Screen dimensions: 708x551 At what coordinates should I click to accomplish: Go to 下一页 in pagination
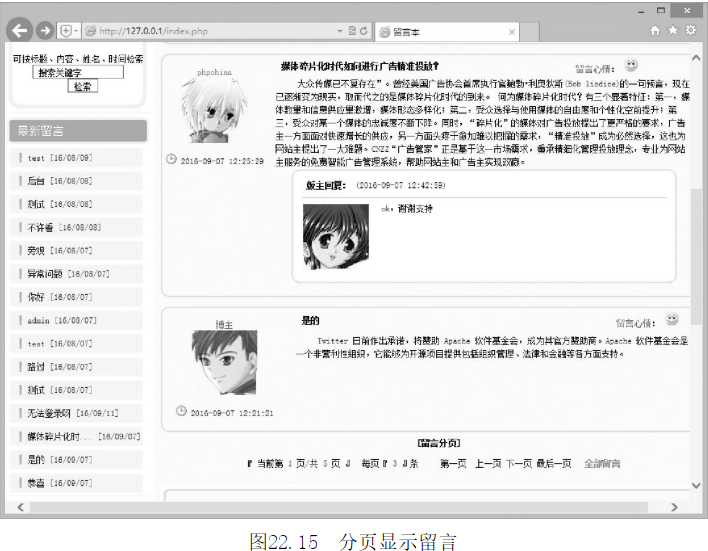tap(518, 463)
